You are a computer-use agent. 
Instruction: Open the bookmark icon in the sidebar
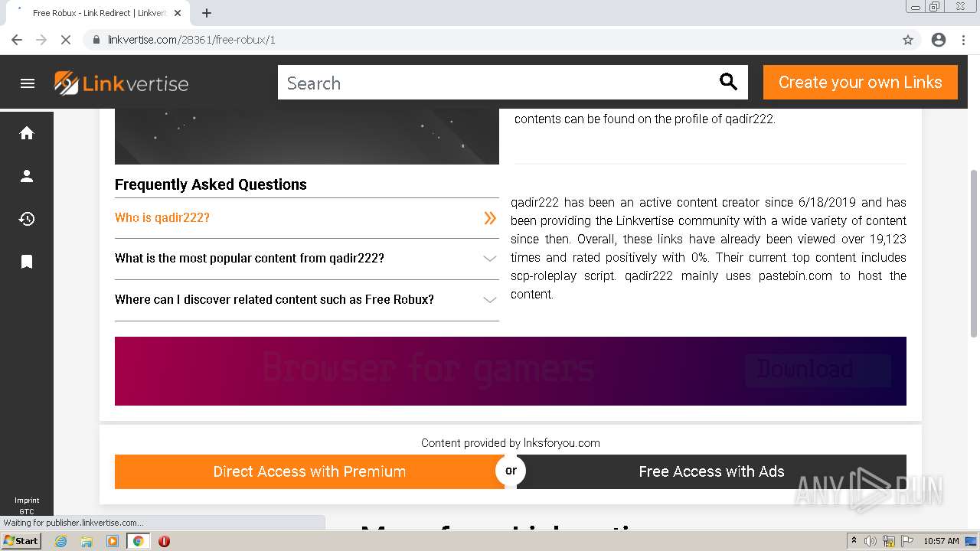[27, 262]
